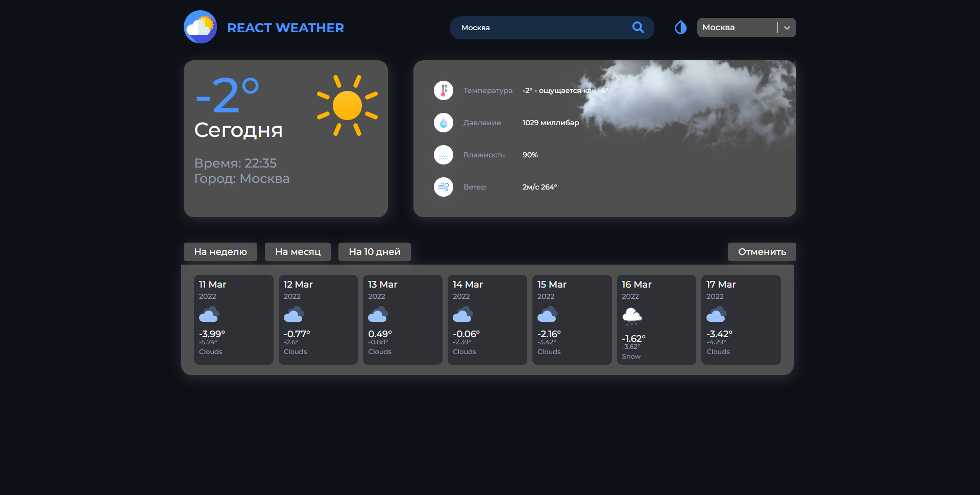
Task: Click the Температура label
Action: tap(488, 90)
